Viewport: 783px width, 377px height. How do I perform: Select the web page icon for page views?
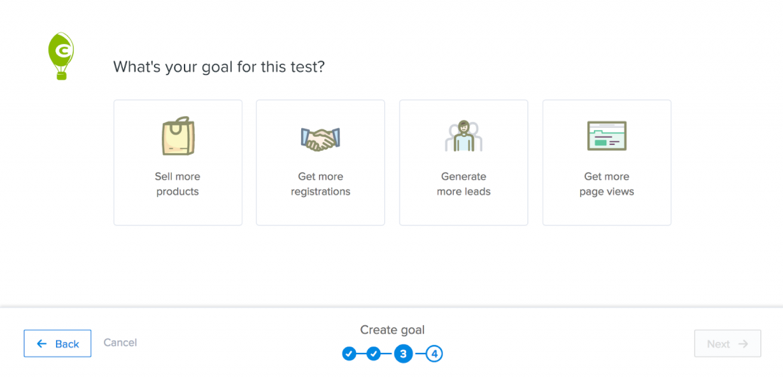pos(607,136)
